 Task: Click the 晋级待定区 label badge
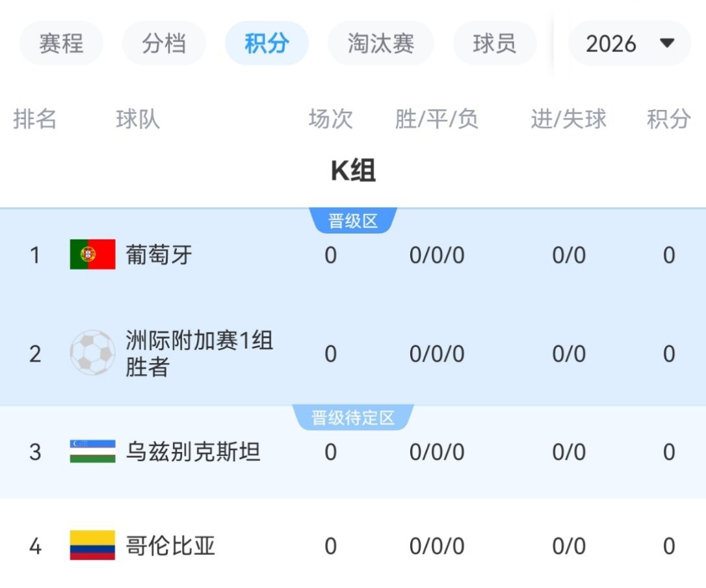(353, 418)
